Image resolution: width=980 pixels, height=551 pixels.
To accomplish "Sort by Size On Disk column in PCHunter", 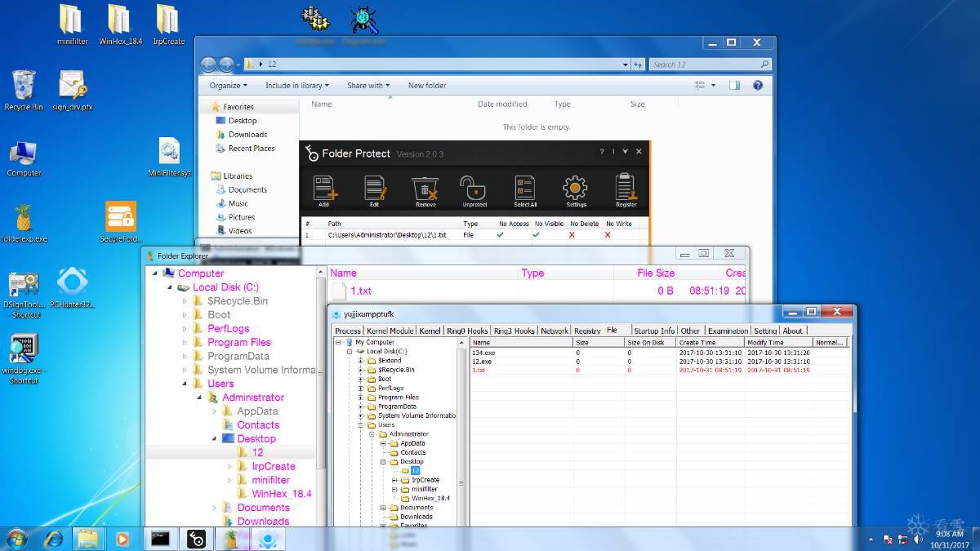I will click(x=651, y=343).
